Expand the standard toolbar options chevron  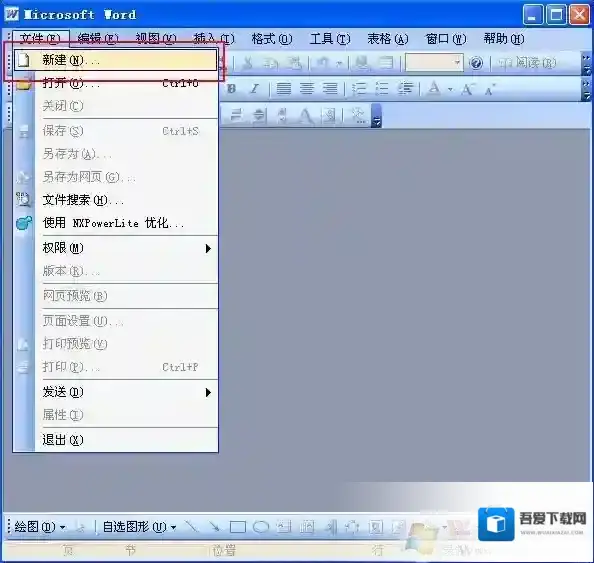pos(586,64)
